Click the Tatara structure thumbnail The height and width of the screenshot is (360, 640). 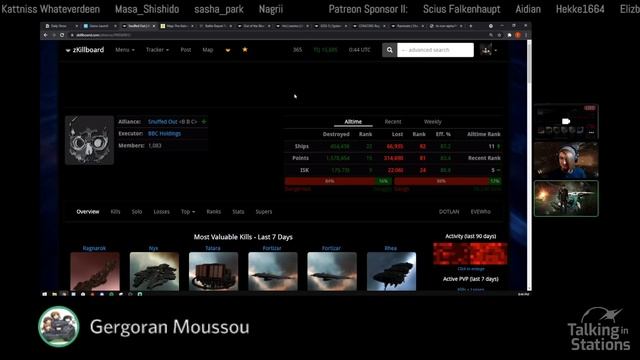[213, 271]
